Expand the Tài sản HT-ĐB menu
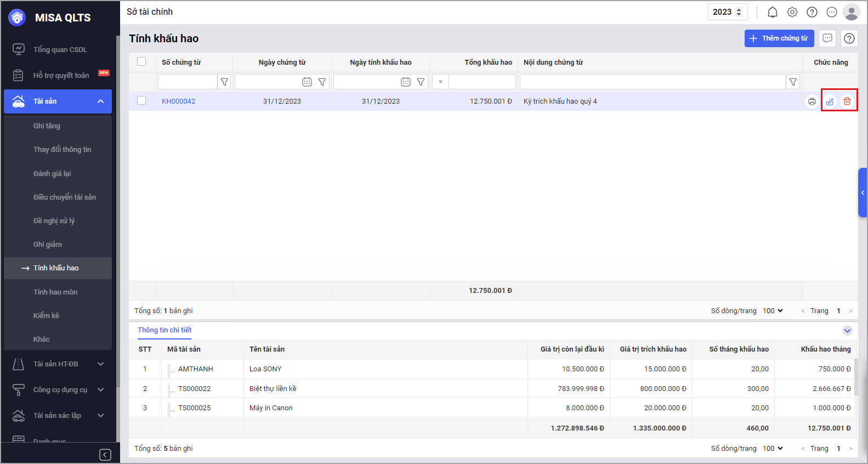868x464 pixels. (100, 364)
